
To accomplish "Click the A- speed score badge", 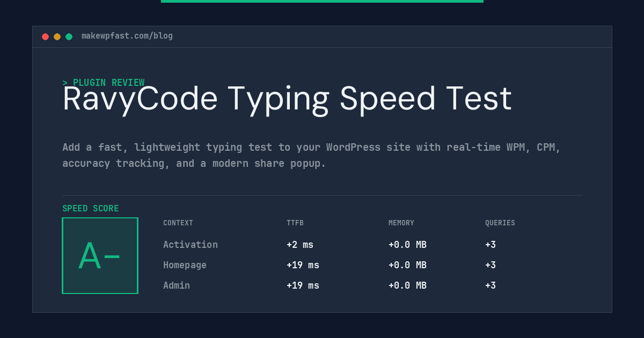I will pos(100,255).
